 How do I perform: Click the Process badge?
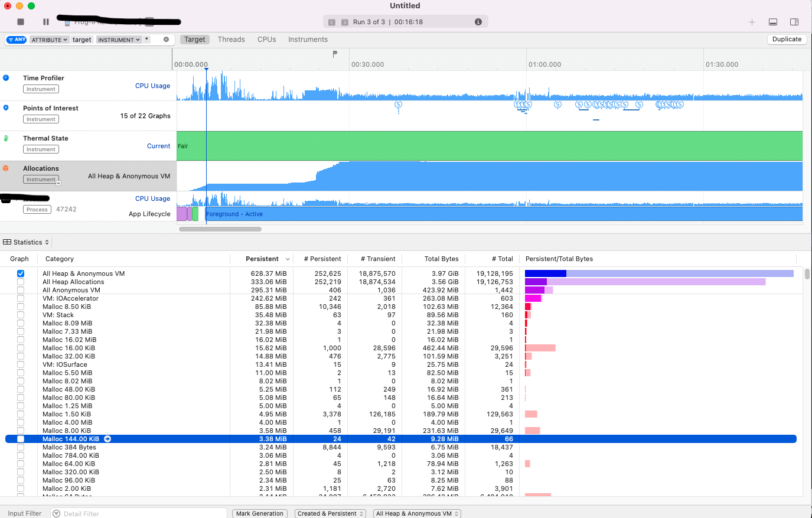[x=37, y=210]
